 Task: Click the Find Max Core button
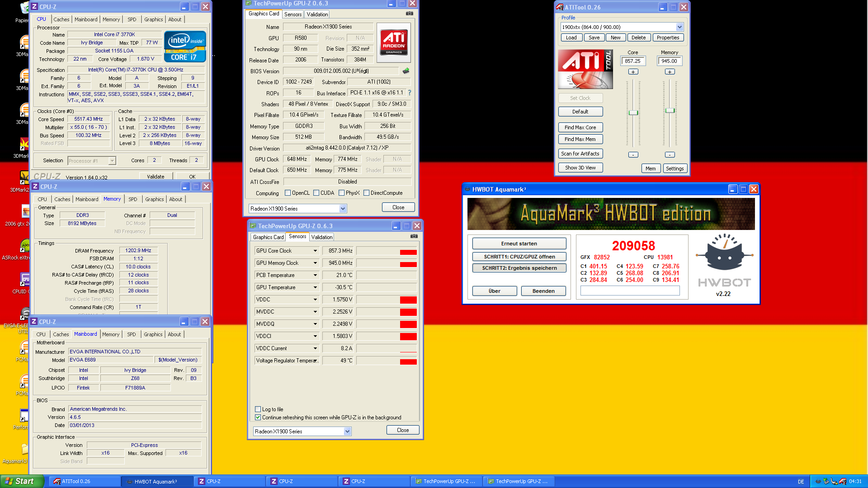pos(580,127)
